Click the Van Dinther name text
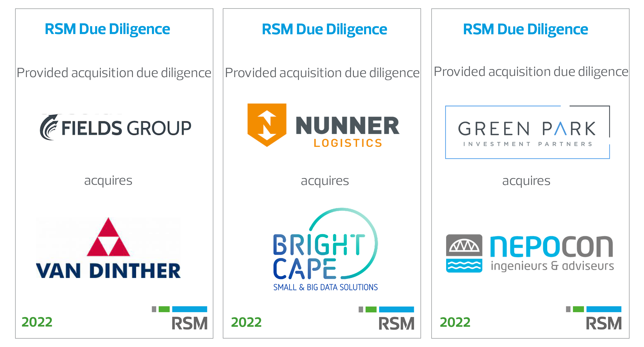 point(108,271)
